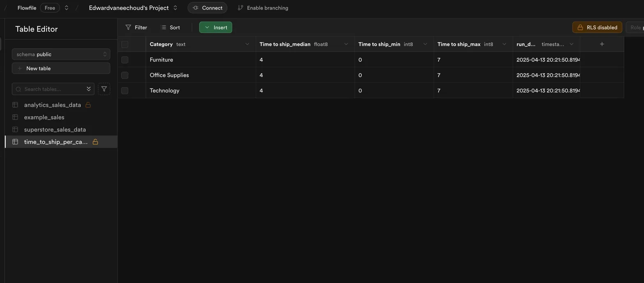644x283 pixels.
Task: Click the Search tables input field
Action: pos(53,89)
